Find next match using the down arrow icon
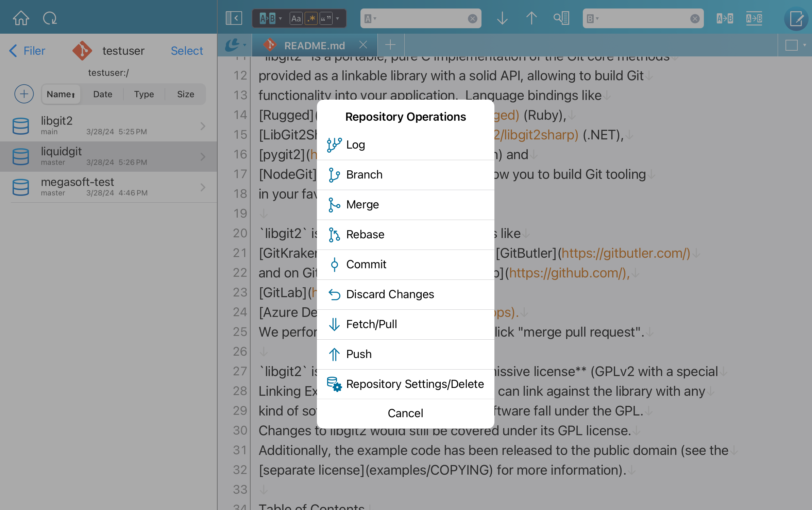 502,18
